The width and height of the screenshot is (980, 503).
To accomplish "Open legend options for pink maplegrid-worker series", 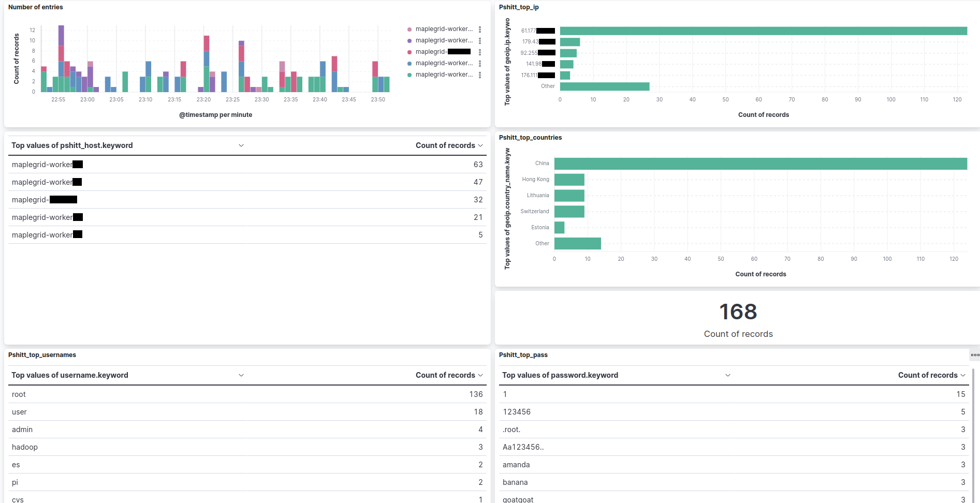I will (480, 29).
